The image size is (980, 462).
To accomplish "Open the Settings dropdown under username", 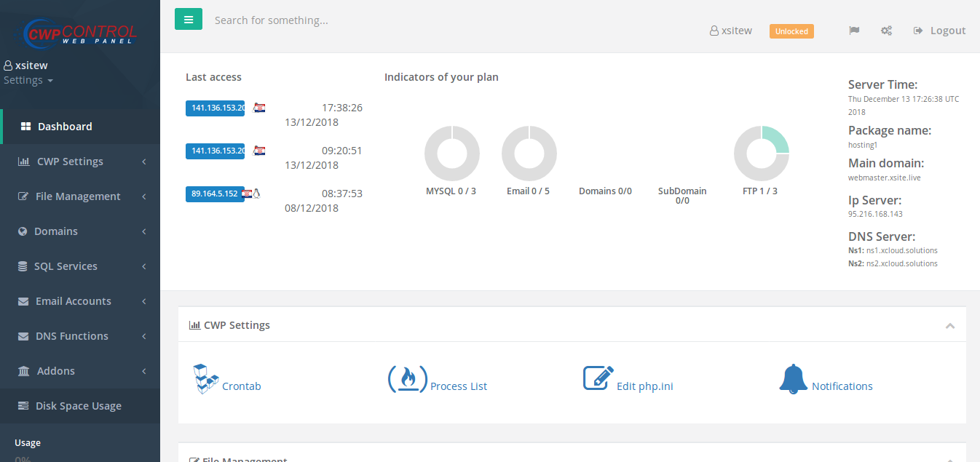I will (x=28, y=81).
